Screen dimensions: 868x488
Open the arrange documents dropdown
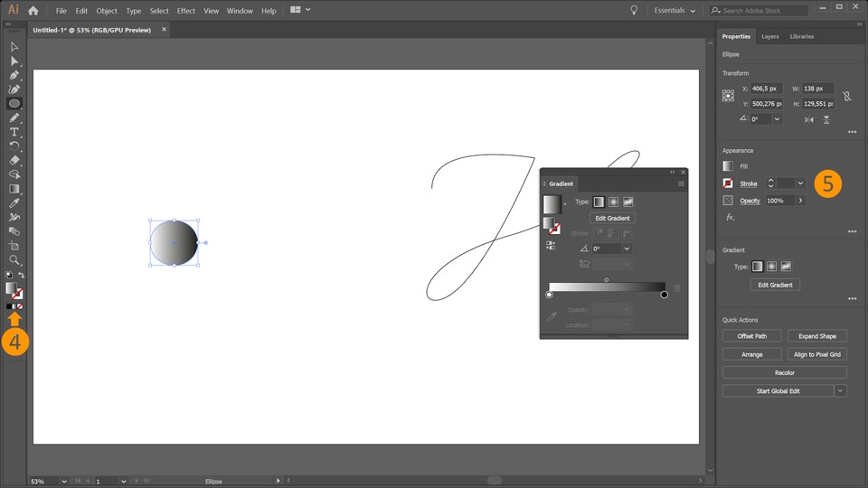click(x=300, y=10)
